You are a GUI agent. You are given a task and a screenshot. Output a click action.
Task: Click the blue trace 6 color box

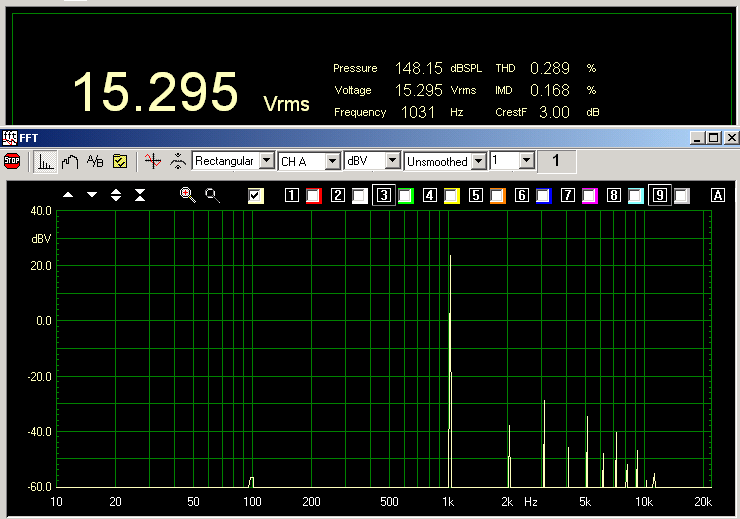pos(543,196)
